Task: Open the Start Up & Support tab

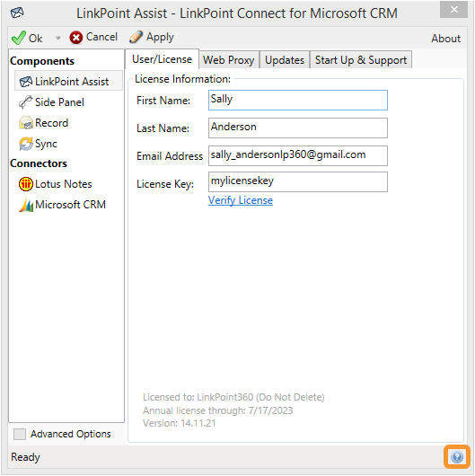Action: pyautogui.click(x=361, y=60)
